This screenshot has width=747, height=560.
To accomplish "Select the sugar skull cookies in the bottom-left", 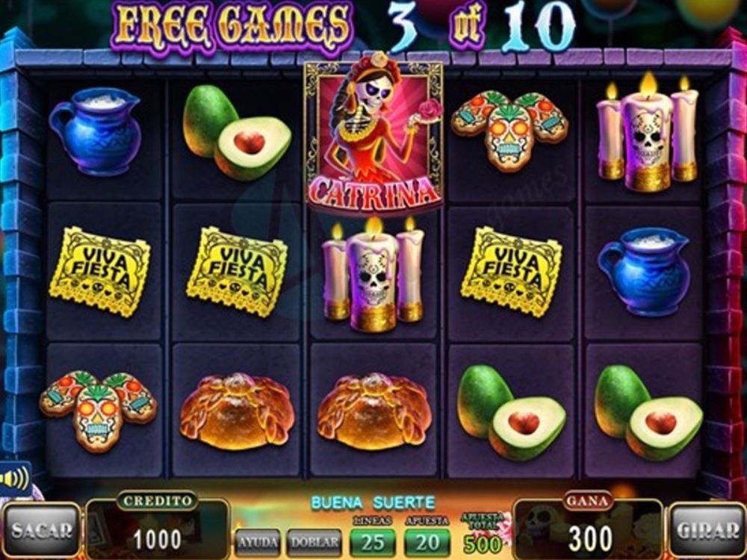I will point(98,411).
